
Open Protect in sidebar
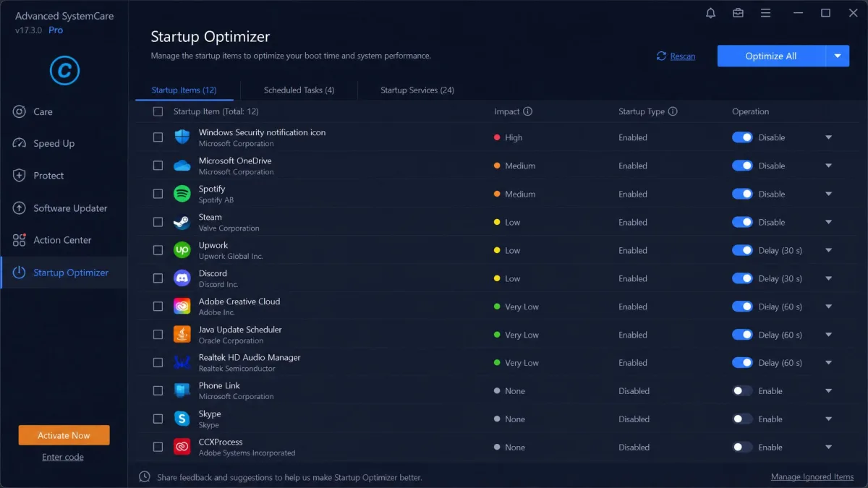(64, 176)
